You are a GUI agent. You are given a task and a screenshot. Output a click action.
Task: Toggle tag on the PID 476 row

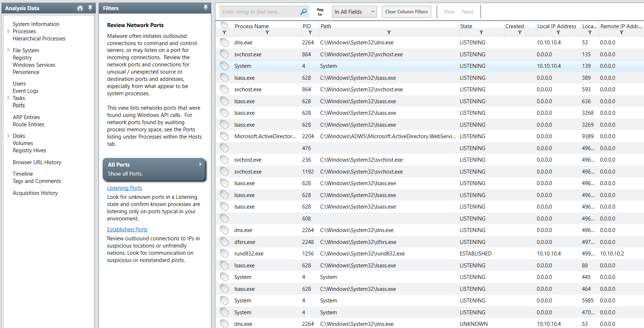(225, 148)
